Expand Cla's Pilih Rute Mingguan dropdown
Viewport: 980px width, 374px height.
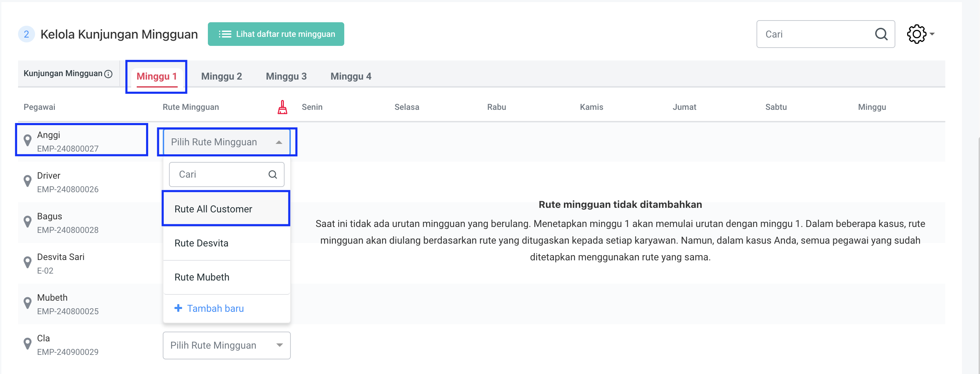[x=279, y=345]
